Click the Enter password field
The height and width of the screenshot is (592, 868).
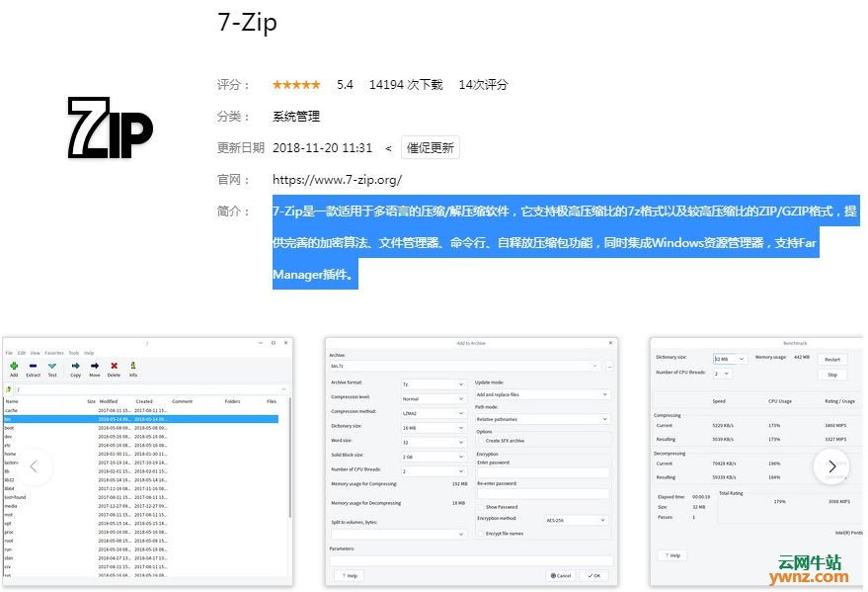[x=542, y=472]
